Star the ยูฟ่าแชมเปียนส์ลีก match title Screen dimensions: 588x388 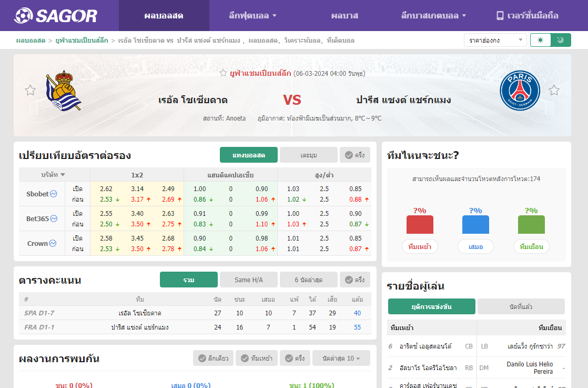[x=224, y=73]
